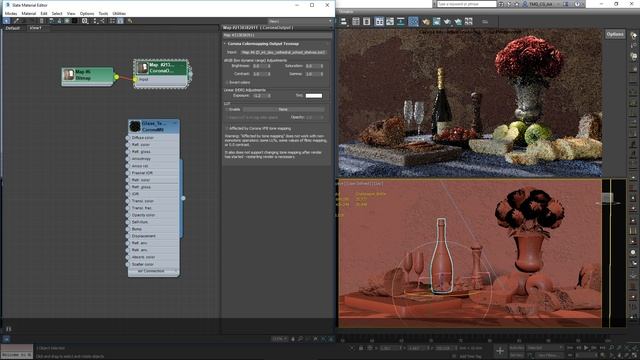Click the Slate Material Editor app icon
Viewport: 640px width, 360px height.
tap(7, 5)
